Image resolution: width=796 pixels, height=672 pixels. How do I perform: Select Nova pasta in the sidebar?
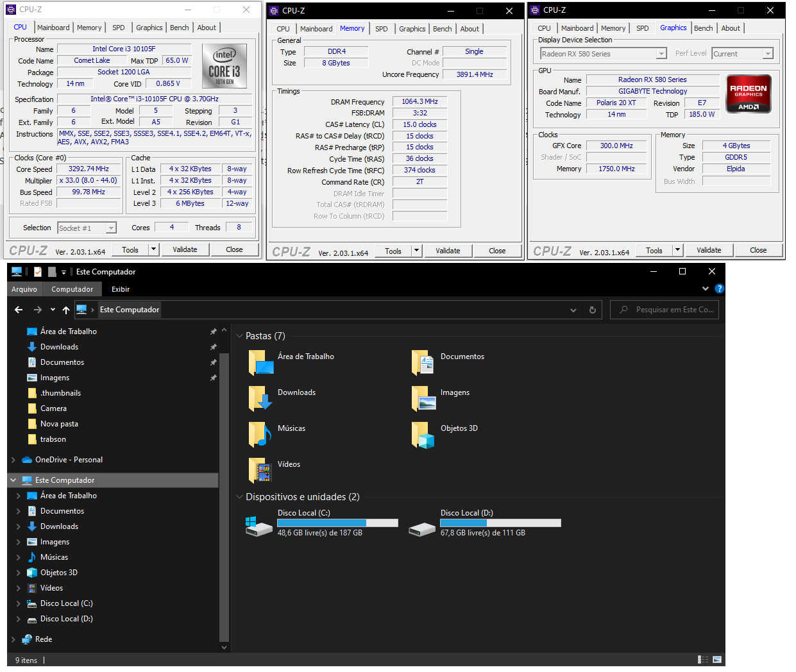coord(59,424)
